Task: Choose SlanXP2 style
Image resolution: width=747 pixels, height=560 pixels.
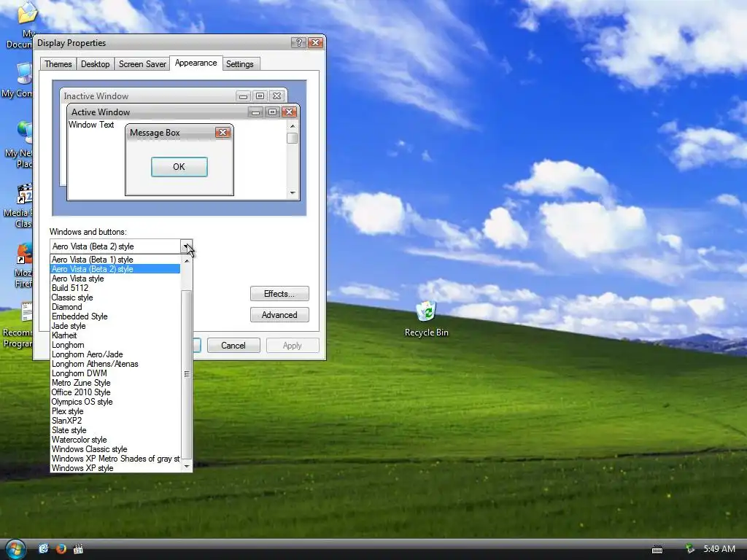Action: [x=115, y=421]
